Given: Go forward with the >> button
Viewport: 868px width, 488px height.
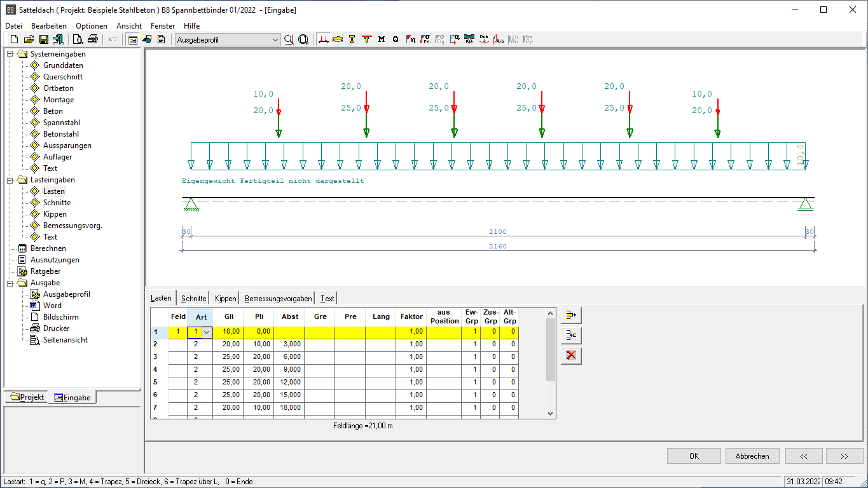Looking at the screenshot, I should [x=844, y=456].
